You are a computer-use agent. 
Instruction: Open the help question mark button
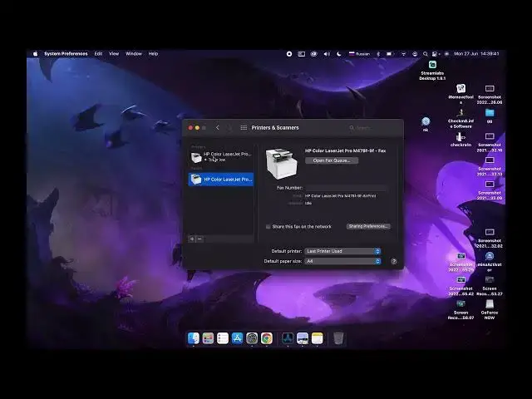tap(394, 261)
